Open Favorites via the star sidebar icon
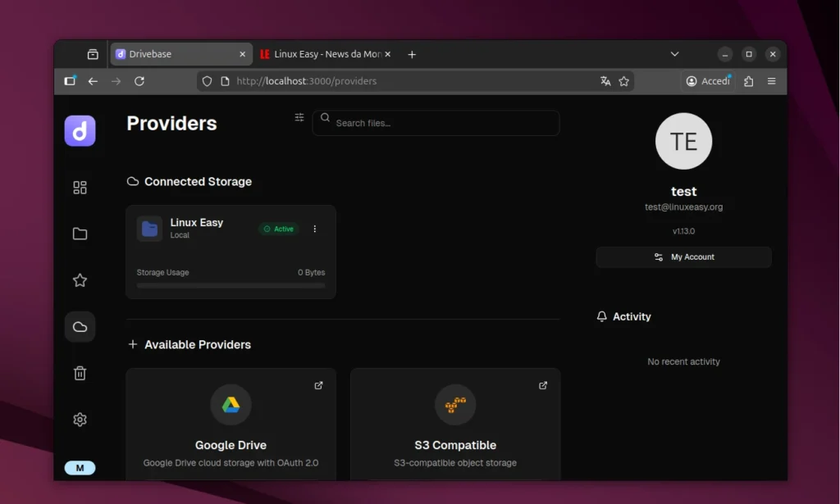This screenshot has width=840, height=504. [80, 279]
